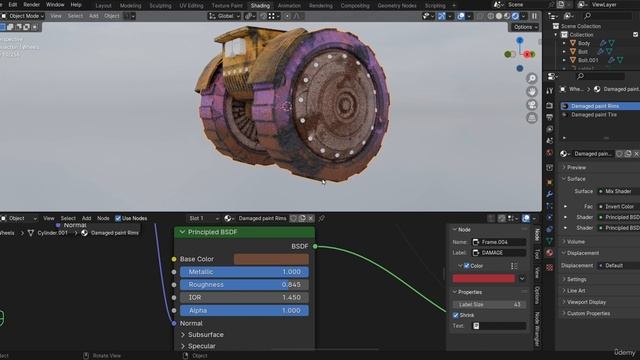
Task: Open the Object Mode dropdown
Action: 22,16
